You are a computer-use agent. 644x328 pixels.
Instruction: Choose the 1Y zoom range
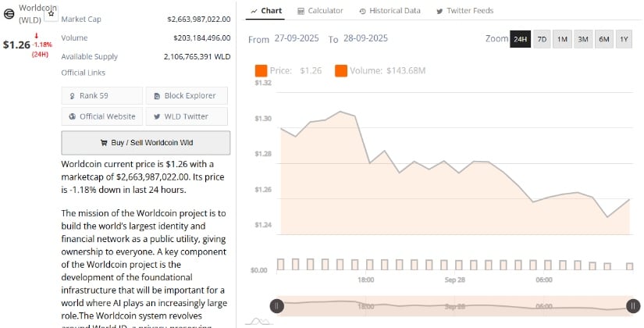(624, 39)
